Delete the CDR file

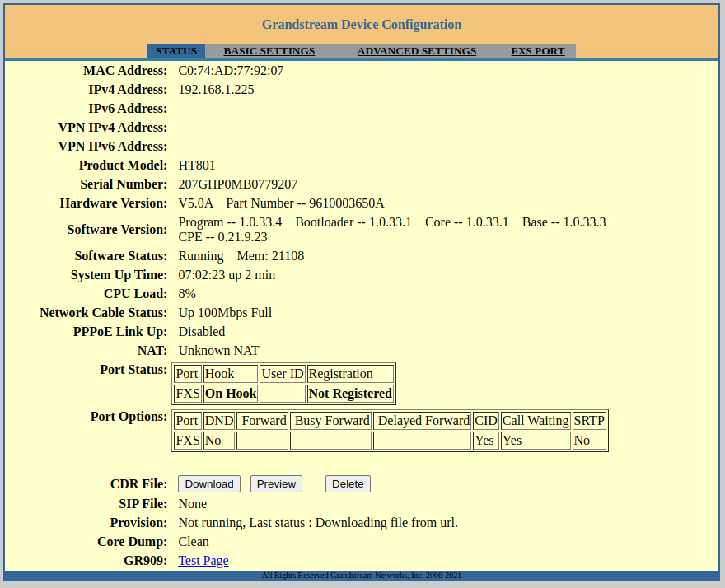click(348, 483)
